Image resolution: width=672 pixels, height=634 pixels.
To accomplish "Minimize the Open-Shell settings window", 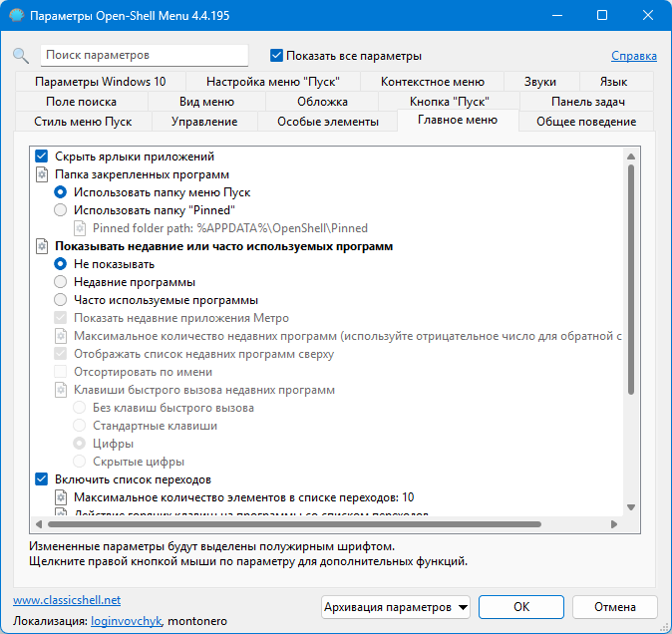I will [x=557, y=15].
